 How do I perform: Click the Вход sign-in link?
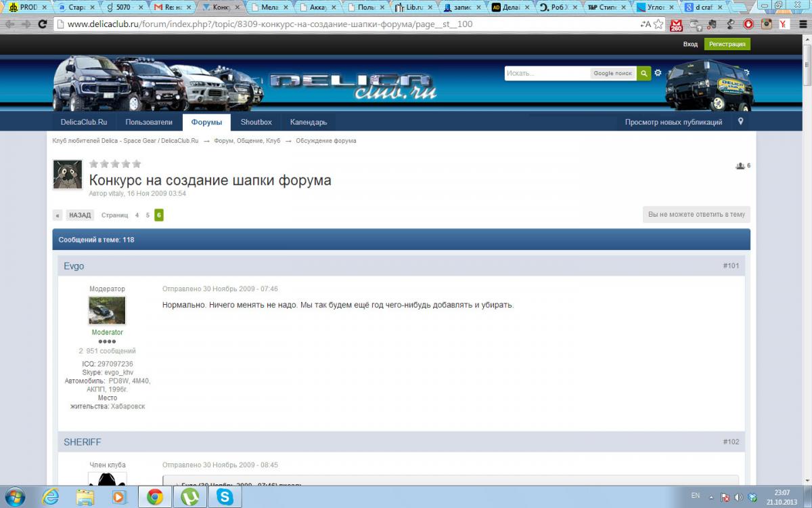click(690, 44)
